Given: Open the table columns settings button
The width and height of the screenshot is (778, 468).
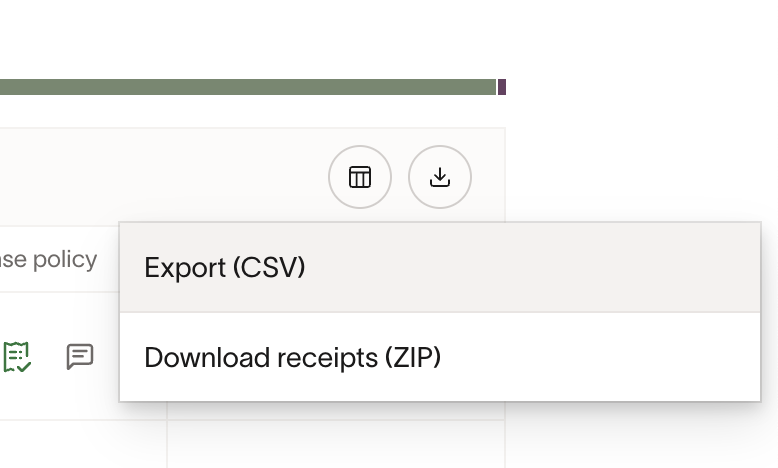Looking at the screenshot, I should pyautogui.click(x=360, y=177).
